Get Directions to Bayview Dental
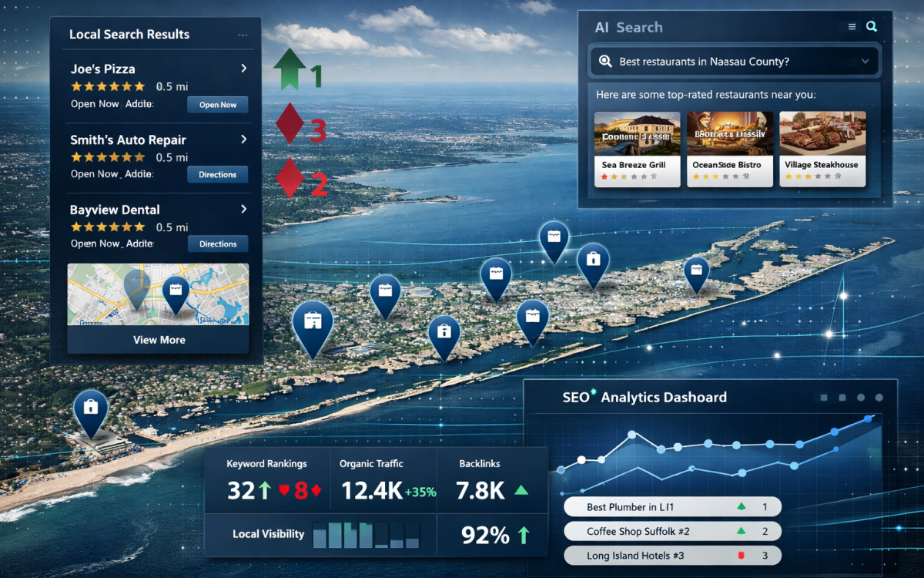This screenshot has height=578, width=924. [218, 244]
